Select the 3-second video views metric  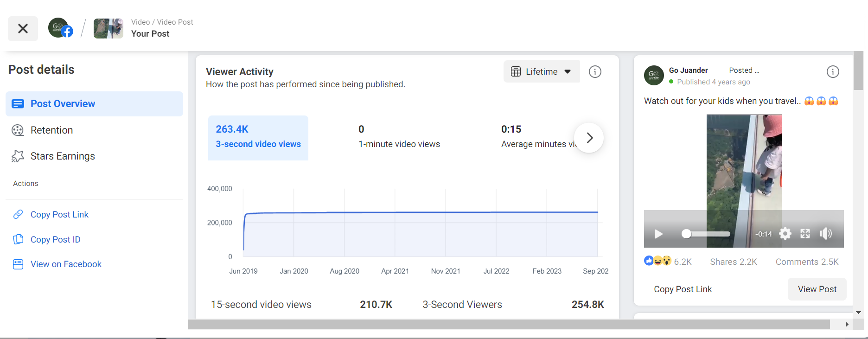click(258, 138)
